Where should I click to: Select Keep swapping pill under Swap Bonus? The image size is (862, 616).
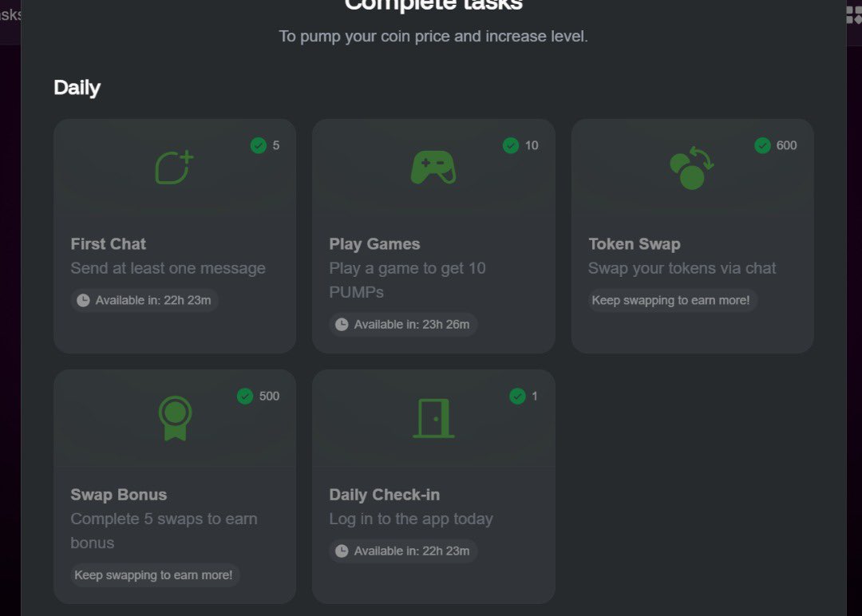[x=155, y=575]
